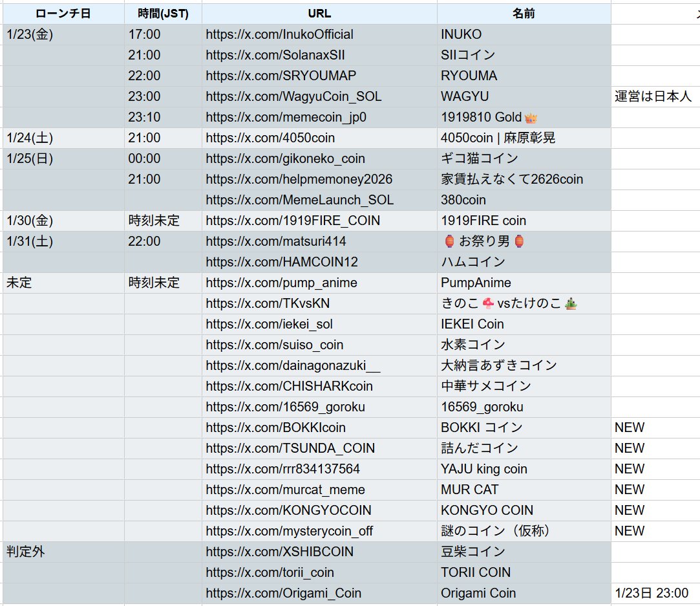Viewport: 700px width, 606px height.
Task: Open the WagyuCoin_SOL link
Action: click(293, 96)
